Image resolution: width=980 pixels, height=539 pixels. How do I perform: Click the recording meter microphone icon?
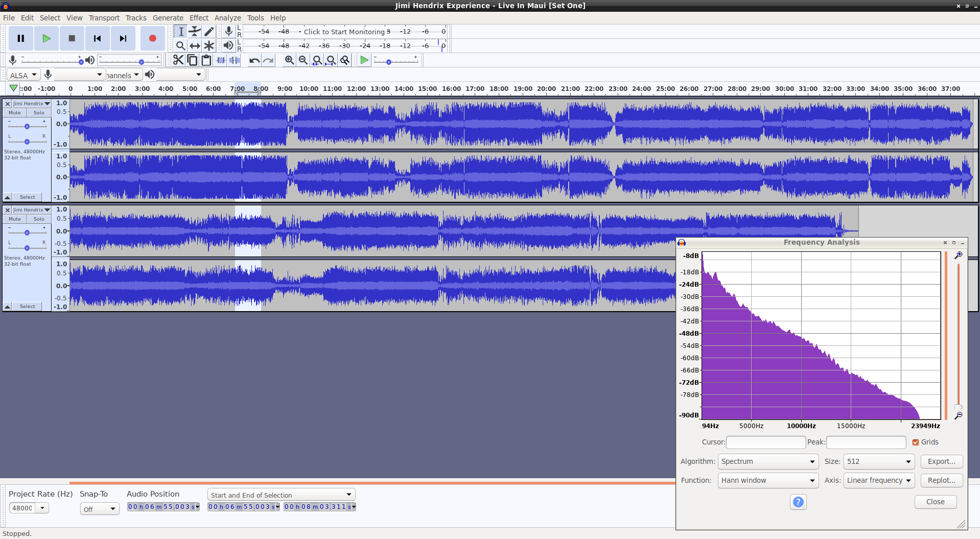click(x=229, y=32)
